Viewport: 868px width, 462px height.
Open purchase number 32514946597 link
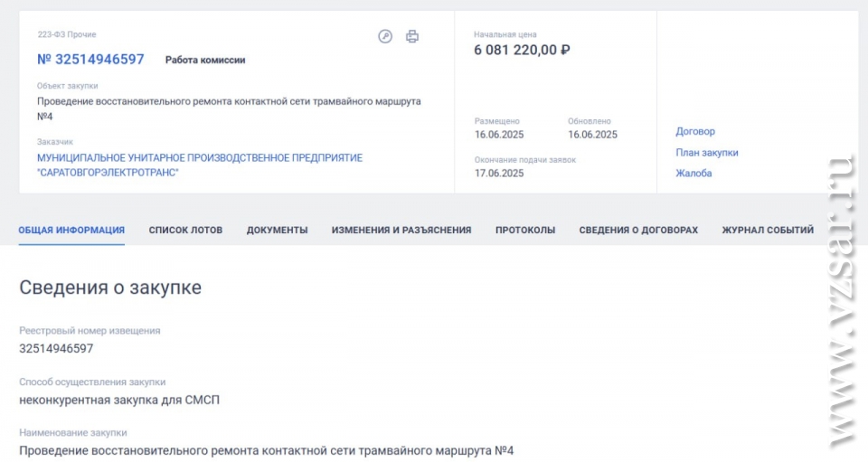(90, 59)
